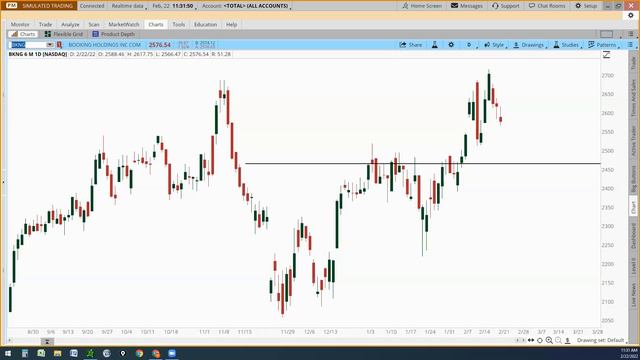Open File Explorer in taskbar
The image size is (640, 360).
(x=58, y=353)
